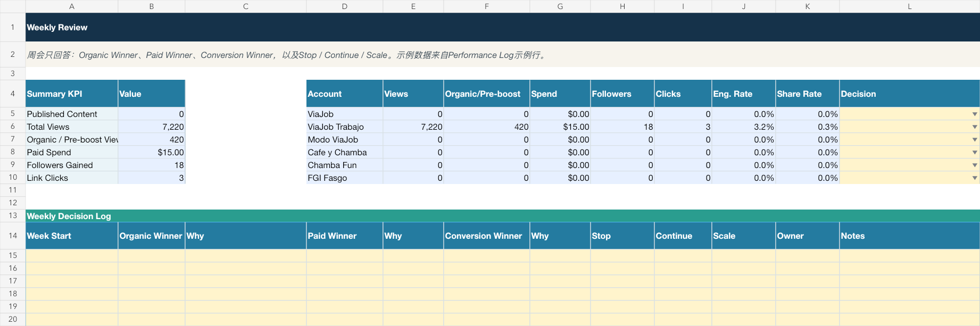Select the FGI Fasgo account cell
Screen dimensions: 980x326
point(345,178)
